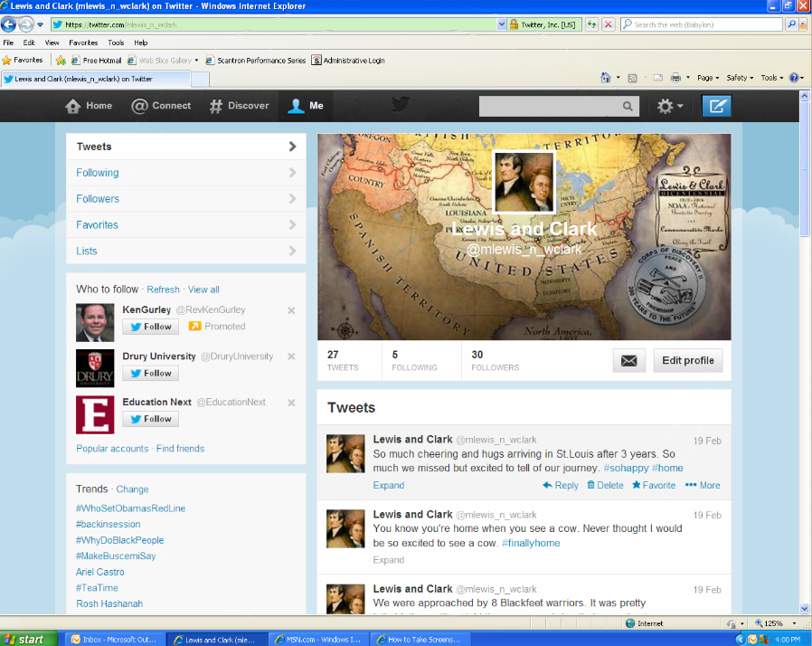Click Change next to Trends
The image size is (812, 646).
132,489
